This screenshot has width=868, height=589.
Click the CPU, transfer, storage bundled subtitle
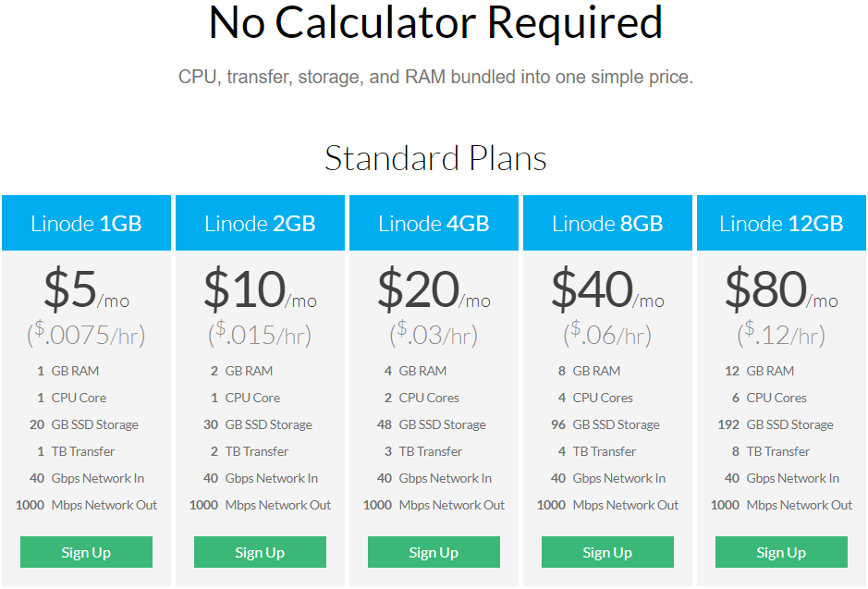coord(435,78)
